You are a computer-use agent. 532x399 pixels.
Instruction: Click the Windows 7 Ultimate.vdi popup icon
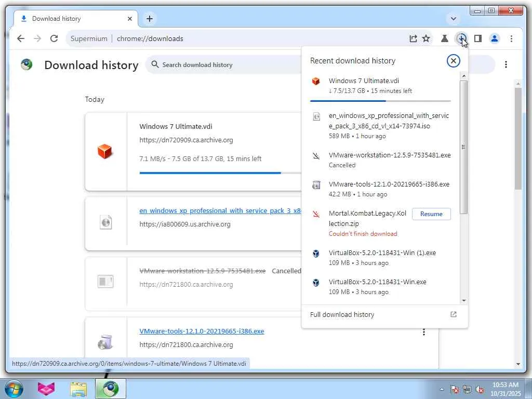tap(316, 81)
